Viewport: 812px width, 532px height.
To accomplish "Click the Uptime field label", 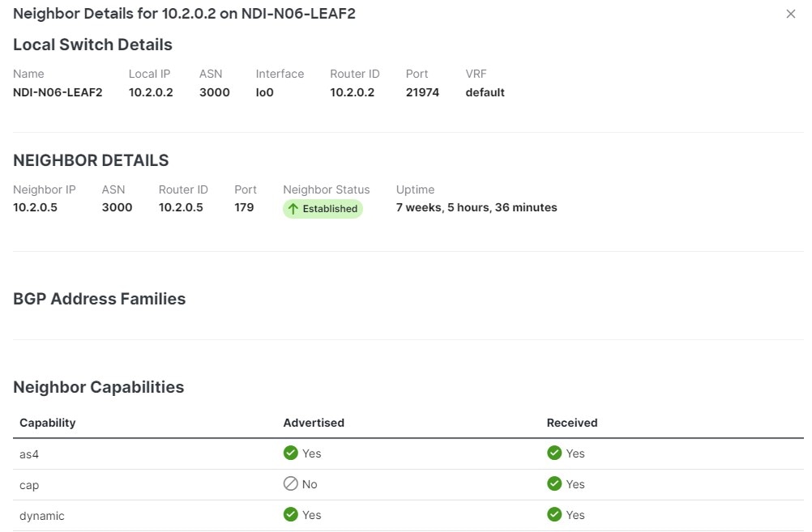I will coord(416,190).
